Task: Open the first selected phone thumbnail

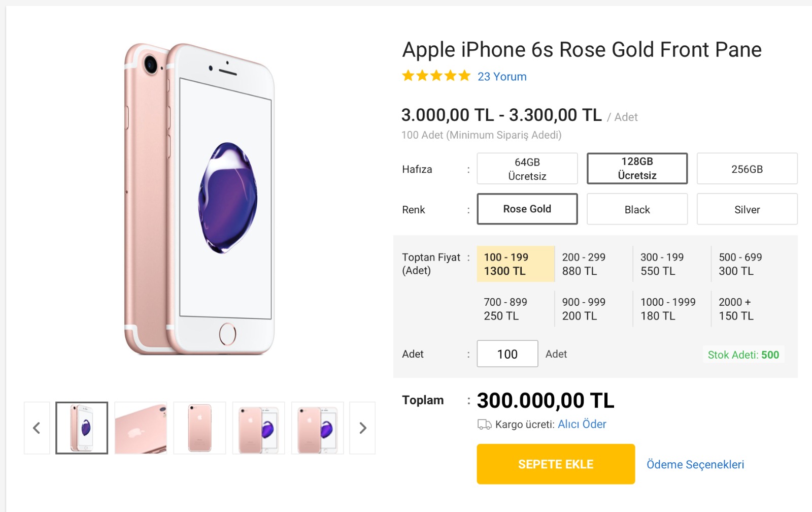Action: [82, 428]
